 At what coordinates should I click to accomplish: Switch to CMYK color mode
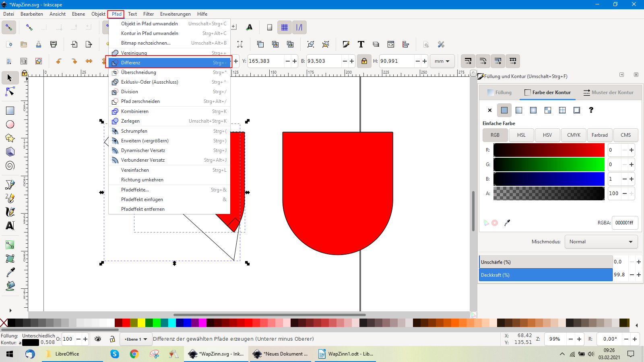(574, 135)
